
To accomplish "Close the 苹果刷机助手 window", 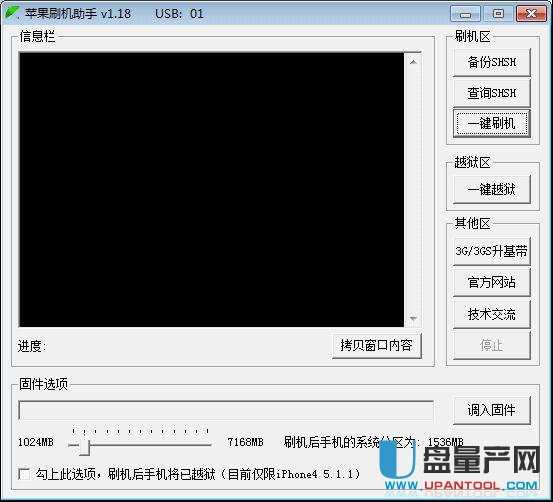I will pos(531,14).
